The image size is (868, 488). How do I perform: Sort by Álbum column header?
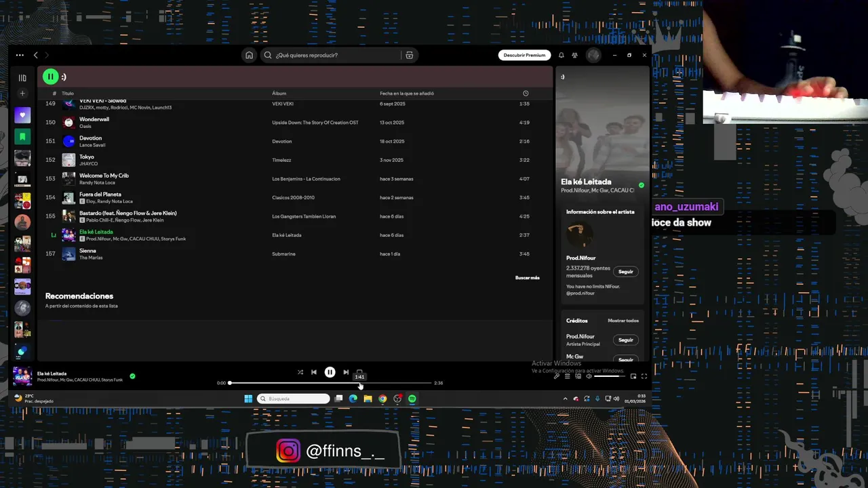[279, 94]
